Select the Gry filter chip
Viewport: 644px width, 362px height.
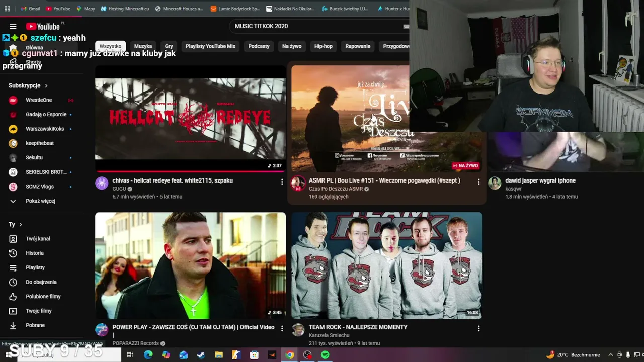pyautogui.click(x=169, y=46)
